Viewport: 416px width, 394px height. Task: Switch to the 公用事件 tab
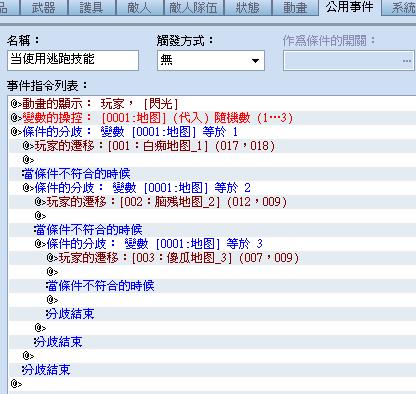349,7
